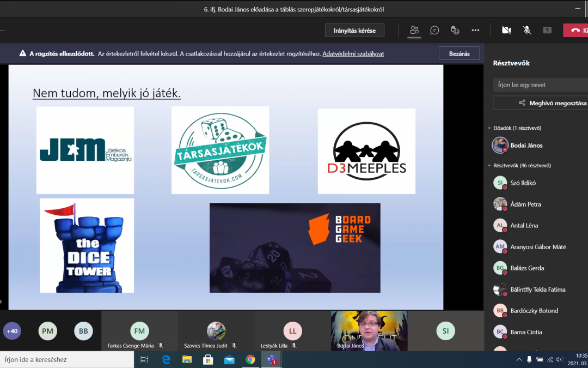Image resolution: width=588 pixels, height=368 pixels.
Task: Collapse the Előadók (1 résztvevő) section
Action: click(489, 128)
